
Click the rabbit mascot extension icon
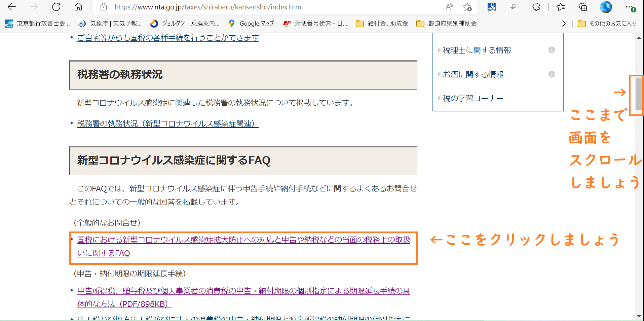click(491, 7)
